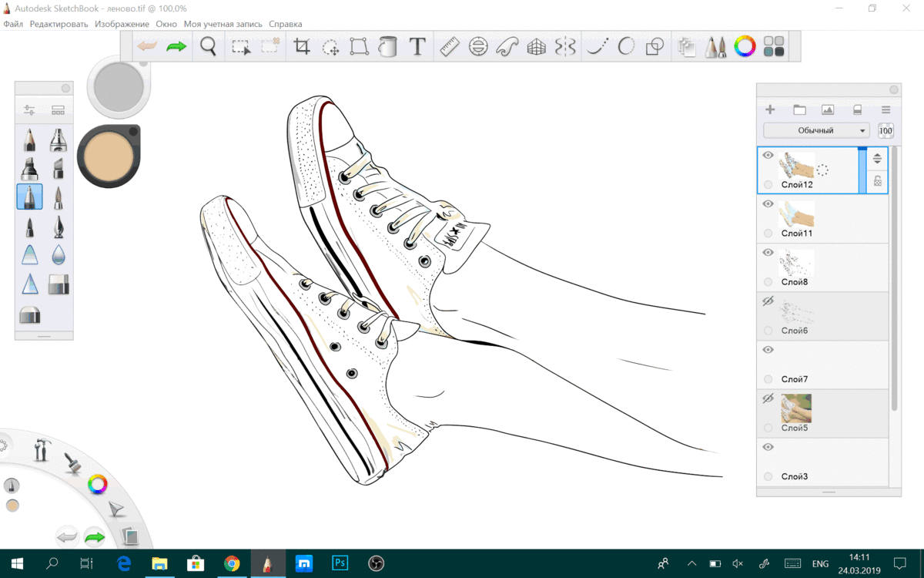Select the Слой5 layer thumbnail

click(796, 408)
